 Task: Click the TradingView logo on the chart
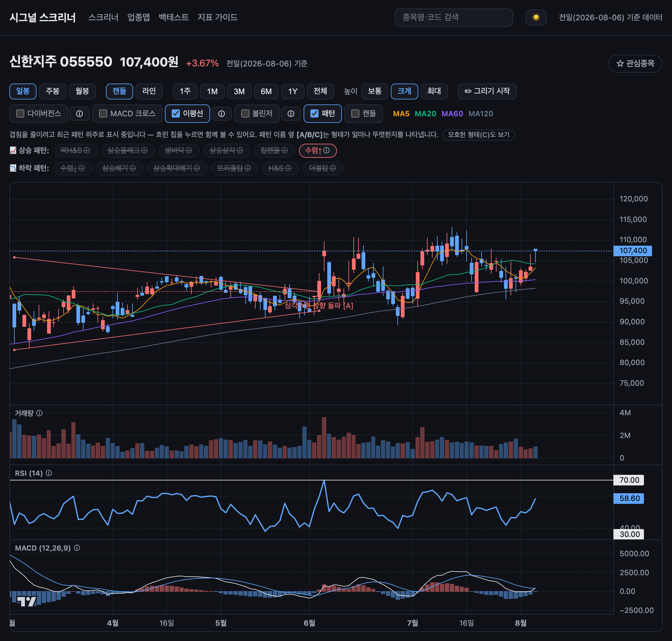coord(26,602)
